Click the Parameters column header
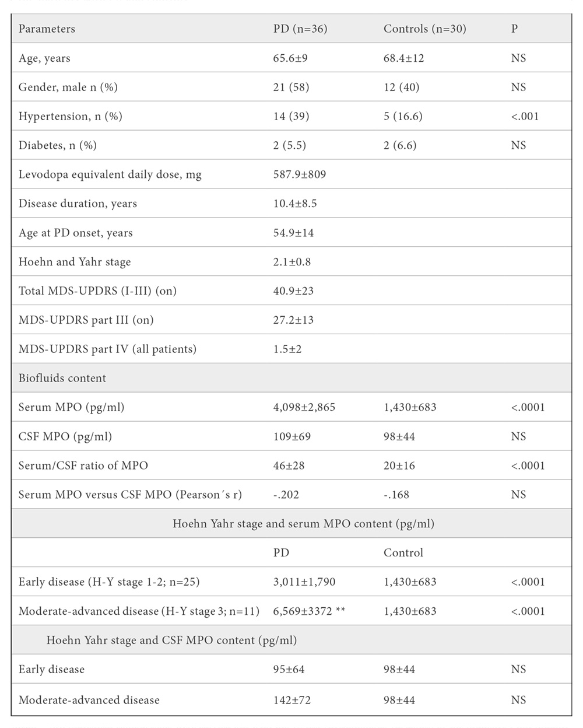 pyautogui.click(x=47, y=29)
